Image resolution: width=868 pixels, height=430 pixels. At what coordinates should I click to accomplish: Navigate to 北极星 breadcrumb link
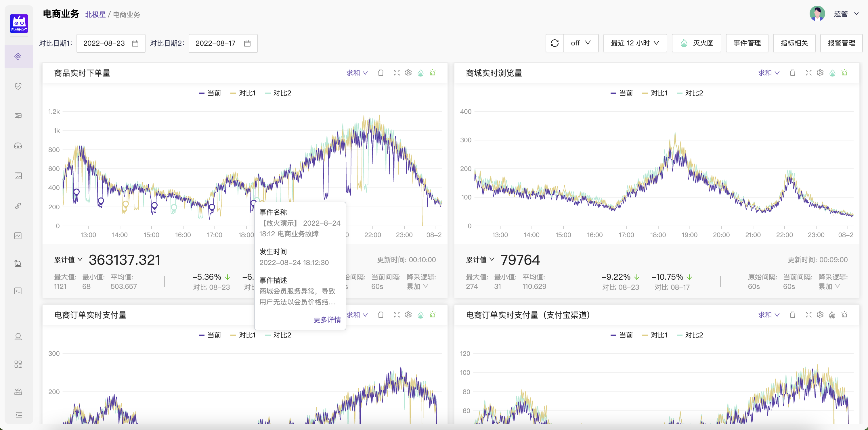[95, 14]
